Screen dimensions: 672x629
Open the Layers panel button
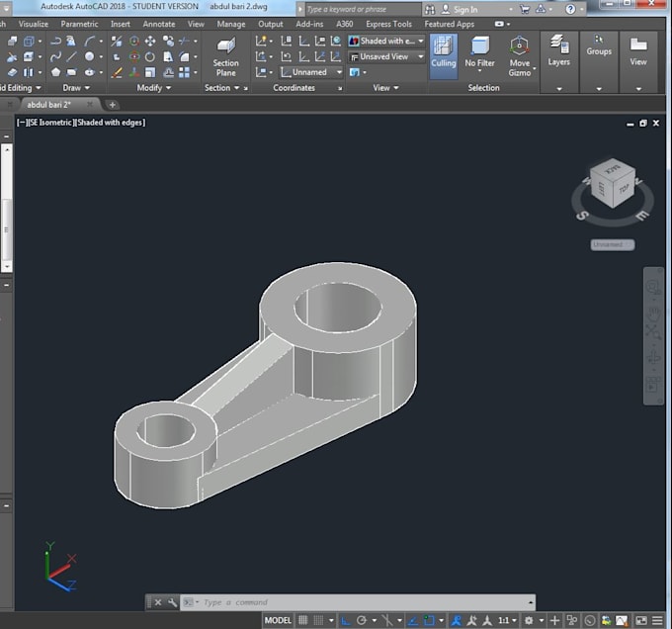click(559, 51)
